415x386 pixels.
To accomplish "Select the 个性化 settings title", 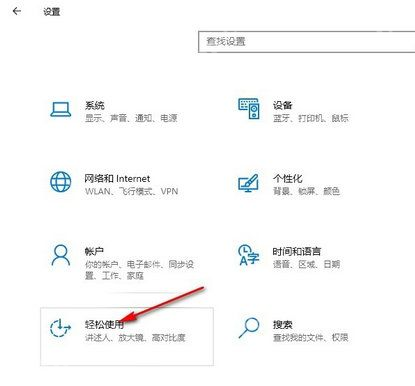I will click(x=288, y=178).
